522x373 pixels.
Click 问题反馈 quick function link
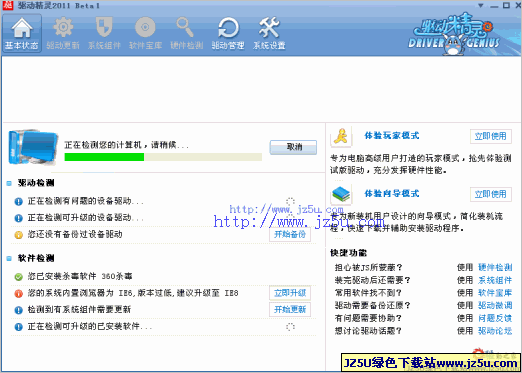coord(495,318)
